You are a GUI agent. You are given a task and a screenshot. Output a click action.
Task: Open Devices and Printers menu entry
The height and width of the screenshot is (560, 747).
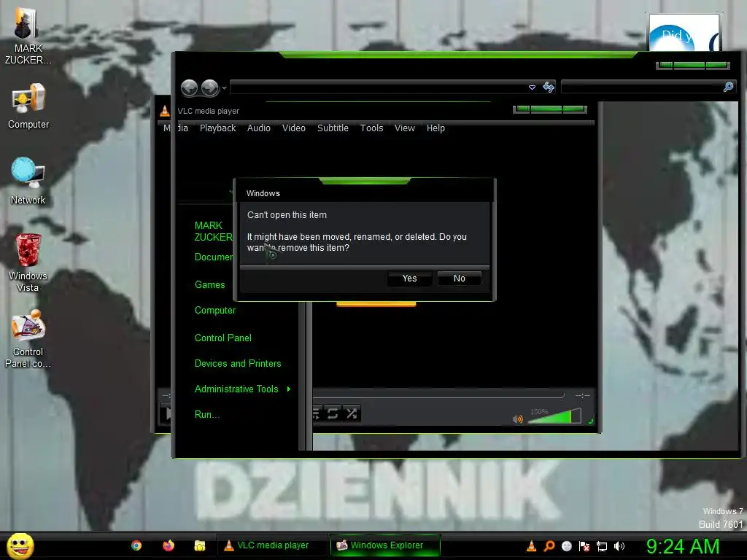click(x=238, y=364)
